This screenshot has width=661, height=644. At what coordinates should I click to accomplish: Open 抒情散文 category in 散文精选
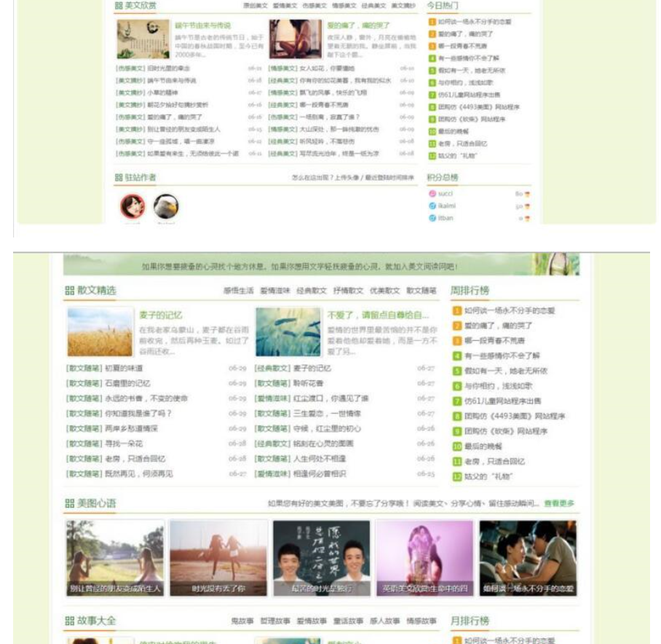click(348, 291)
